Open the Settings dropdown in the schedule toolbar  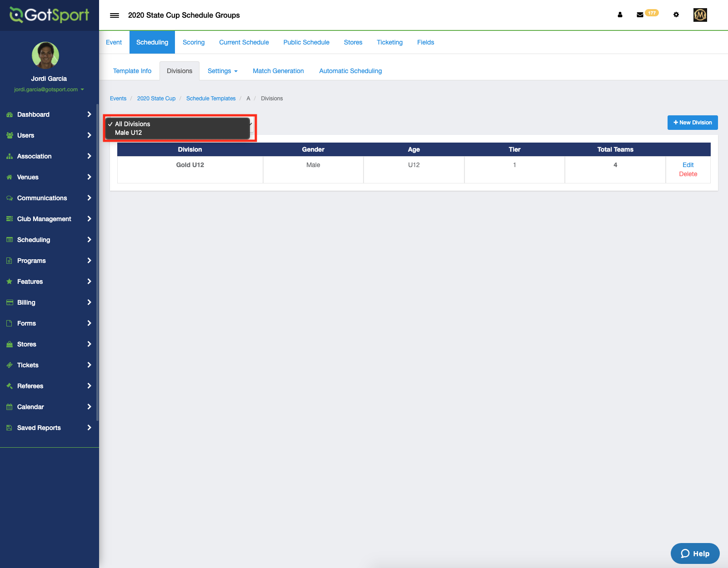point(222,71)
